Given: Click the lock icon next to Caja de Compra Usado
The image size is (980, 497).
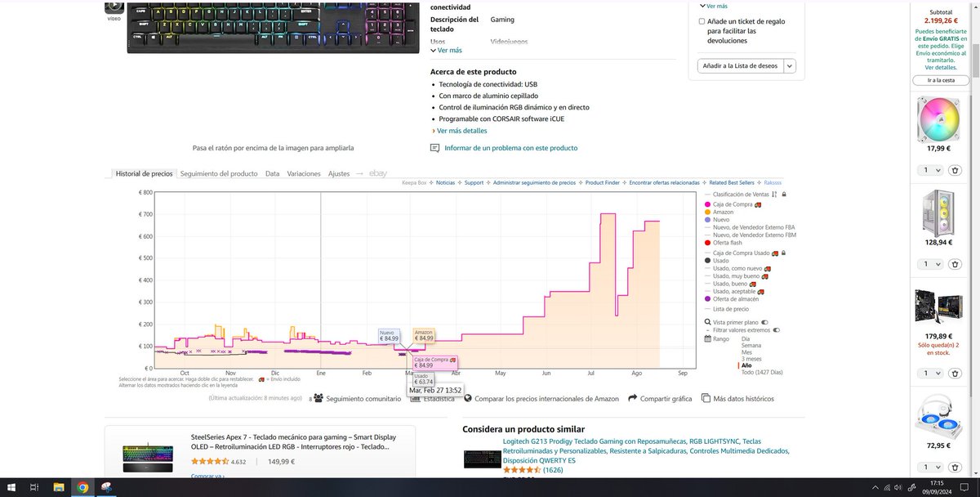Looking at the screenshot, I should click(x=784, y=253).
